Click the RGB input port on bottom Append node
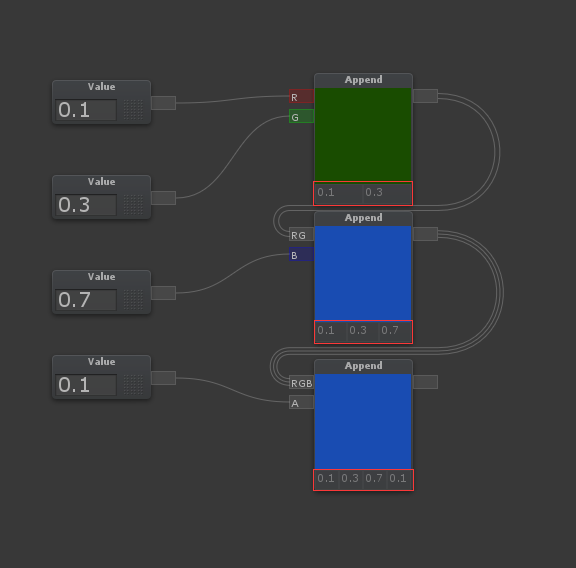The image size is (576, 568). point(301,382)
